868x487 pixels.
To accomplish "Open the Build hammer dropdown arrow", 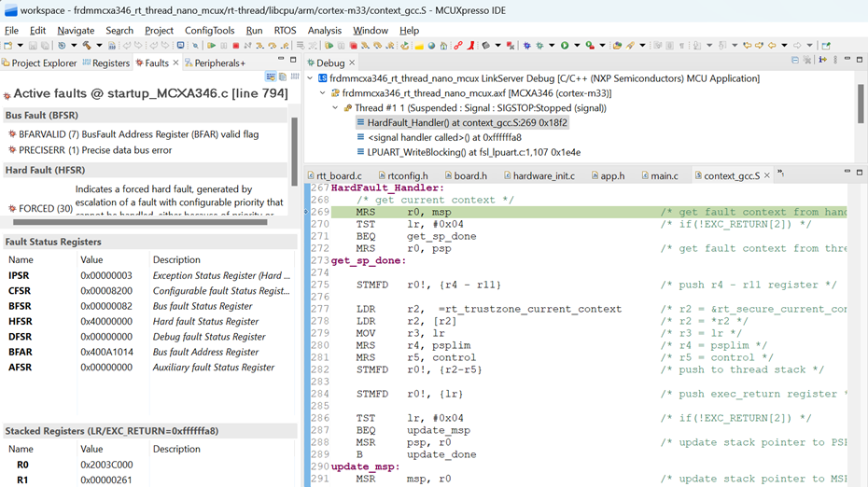I will pyautogui.click(x=98, y=45).
